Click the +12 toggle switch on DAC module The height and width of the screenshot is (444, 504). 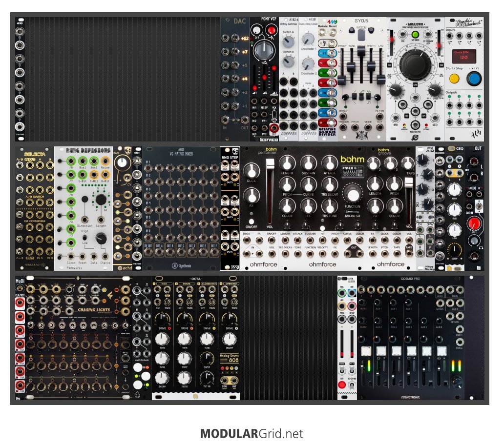pos(235,38)
